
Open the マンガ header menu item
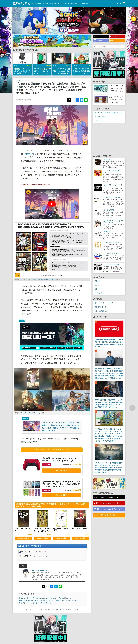point(64,4)
